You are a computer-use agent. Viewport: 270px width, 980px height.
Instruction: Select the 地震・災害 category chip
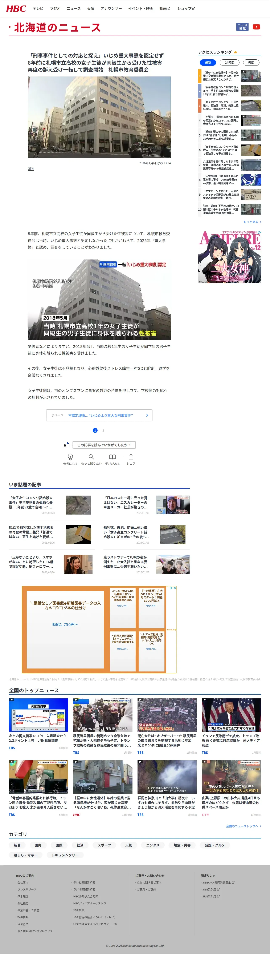[x=182, y=845]
